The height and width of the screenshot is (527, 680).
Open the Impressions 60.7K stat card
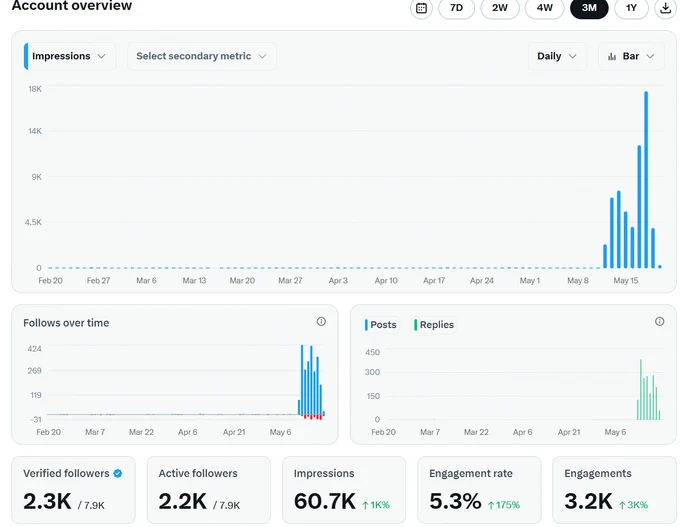[x=344, y=490]
